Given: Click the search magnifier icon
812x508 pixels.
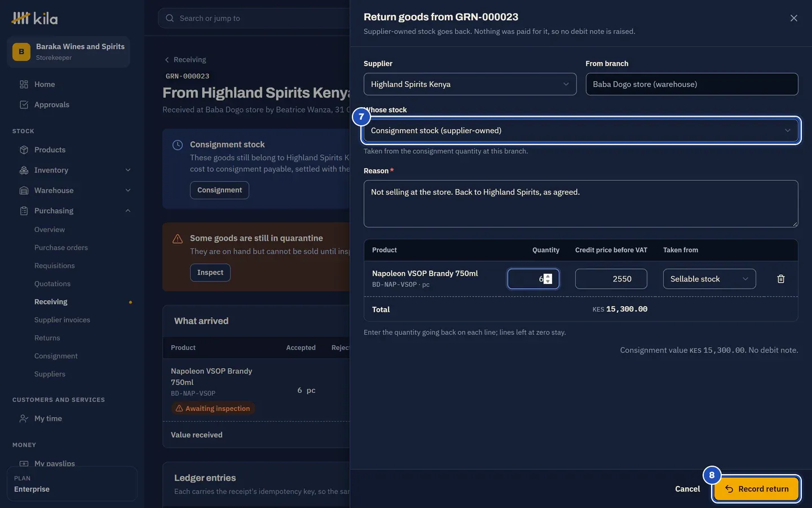Looking at the screenshot, I should coord(170,18).
